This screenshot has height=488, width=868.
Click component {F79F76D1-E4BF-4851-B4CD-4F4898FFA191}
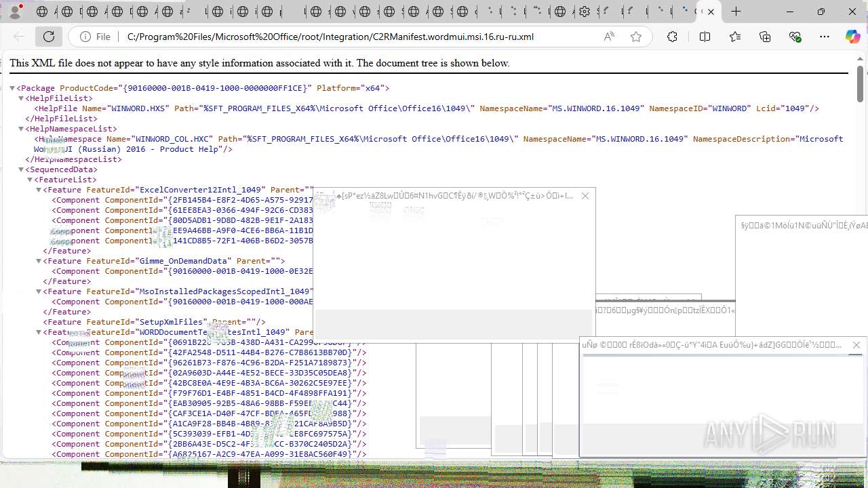pyautogui.click(x=210, y=393)
